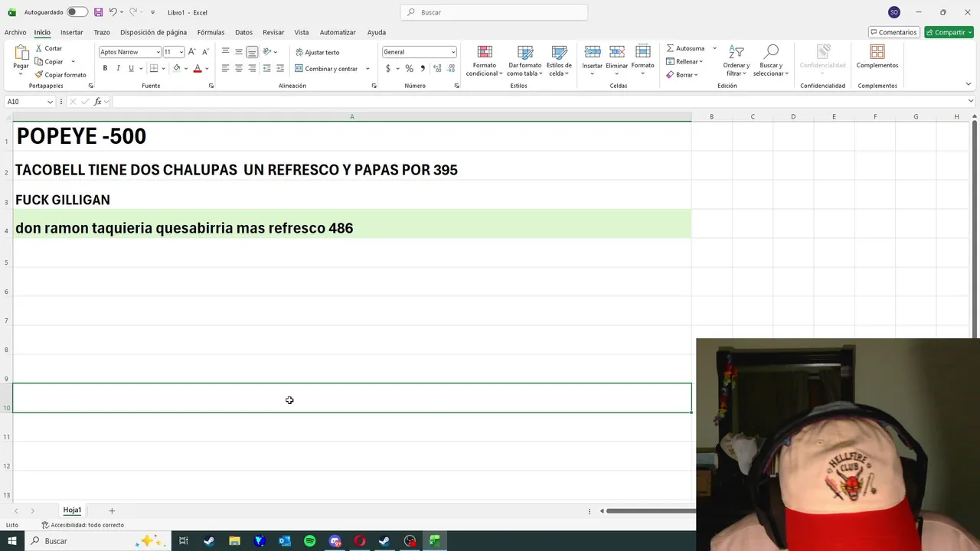Image resolution: width=980 pixels, height=551 pixels.
Task: Click the add new sheet plus button
Action: (112, 510)
